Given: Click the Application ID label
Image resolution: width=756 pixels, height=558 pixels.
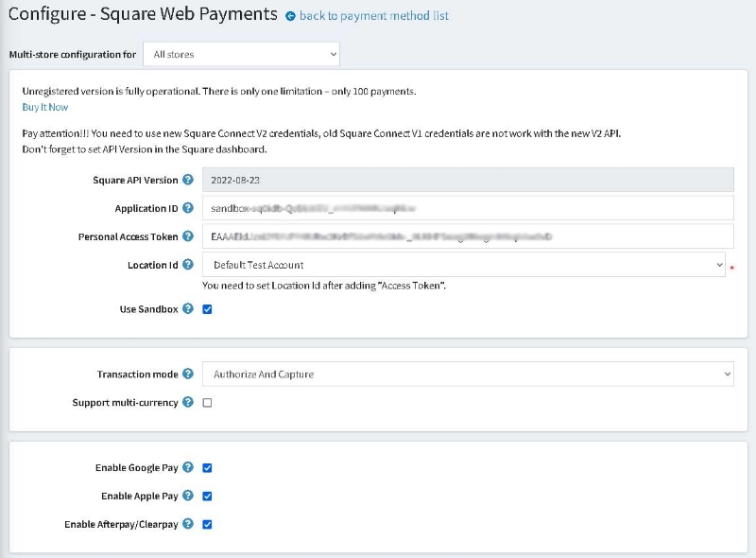Looking at the screenshot, I should tap(146, 208).
